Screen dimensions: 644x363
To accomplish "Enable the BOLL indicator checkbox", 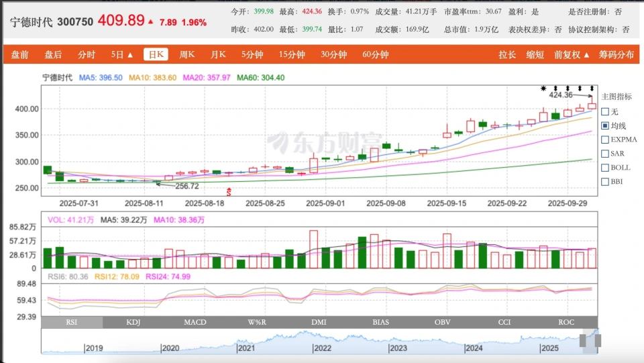I will pyautogui.click(x=605, y=168).
